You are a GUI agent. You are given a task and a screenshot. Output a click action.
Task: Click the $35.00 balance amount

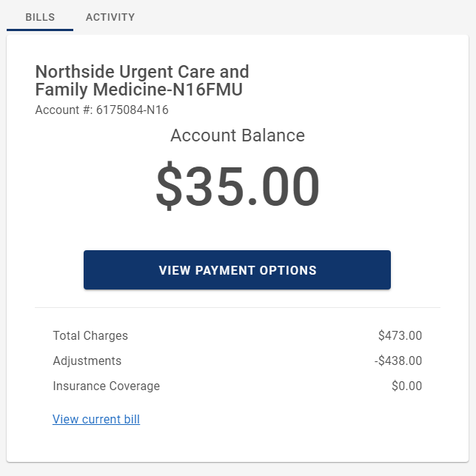click(238, 186)
